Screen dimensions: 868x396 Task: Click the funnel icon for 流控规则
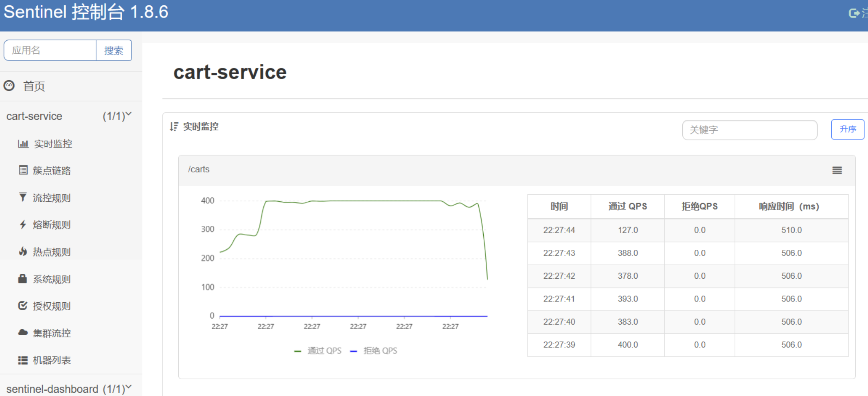pos(23,198)
